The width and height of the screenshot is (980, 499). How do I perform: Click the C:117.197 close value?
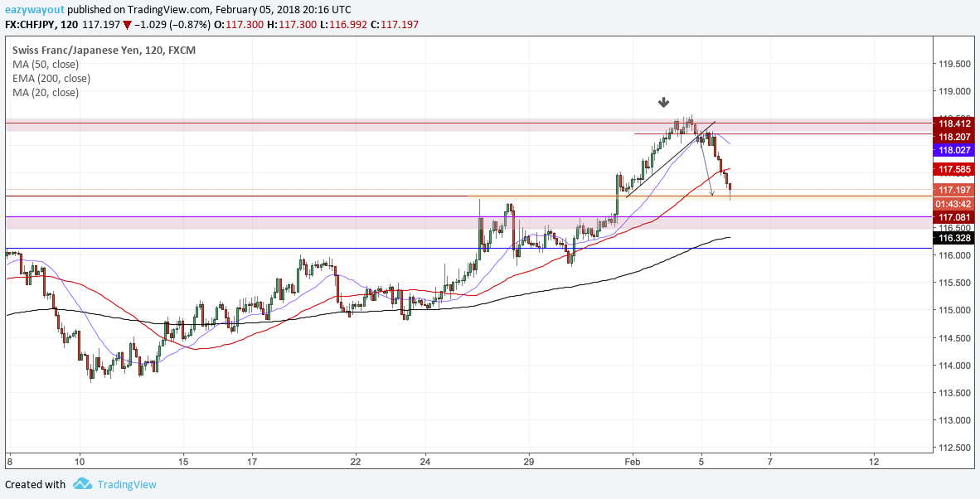[x=396, y=24]
